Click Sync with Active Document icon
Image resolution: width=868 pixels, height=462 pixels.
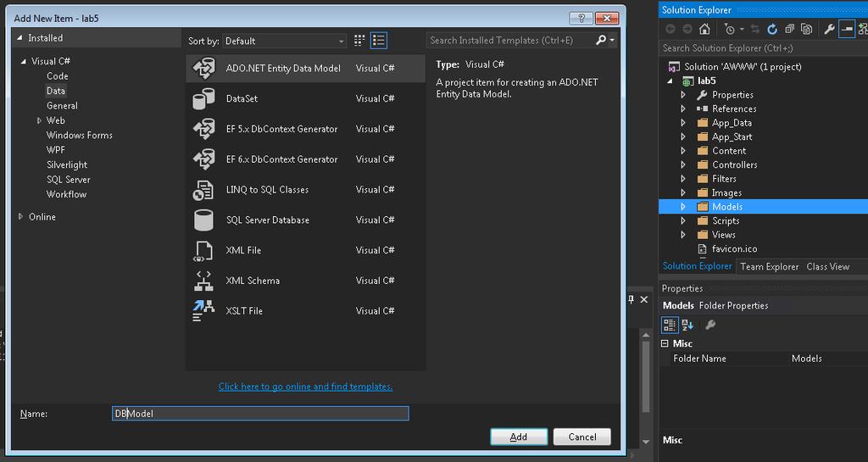coord(755,30)
